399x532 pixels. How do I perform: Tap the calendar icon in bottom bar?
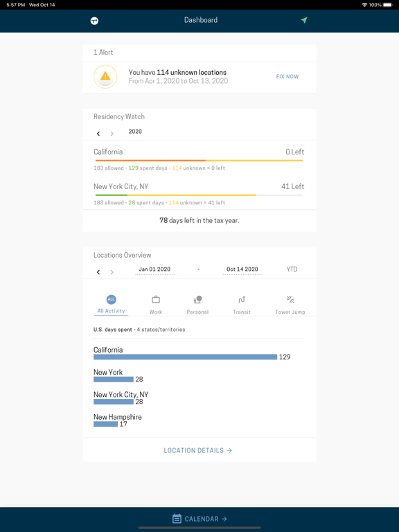click(177, 518)
